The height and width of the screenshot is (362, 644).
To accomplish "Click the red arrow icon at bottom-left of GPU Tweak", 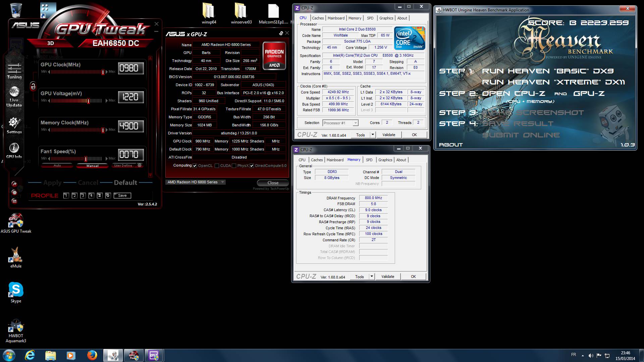I will [14, 184].
